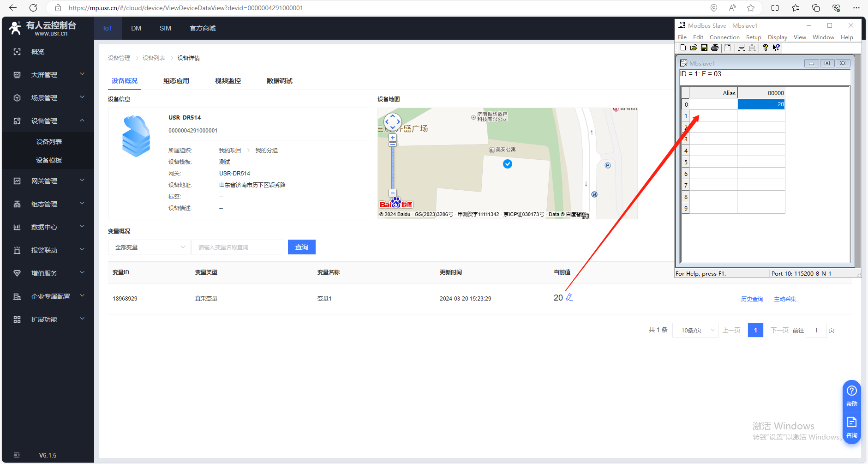The width and height of the screenshot is (868, 464).
Task: Open the Setup menu in Modbus Slave
Action: tap(753, 37)
